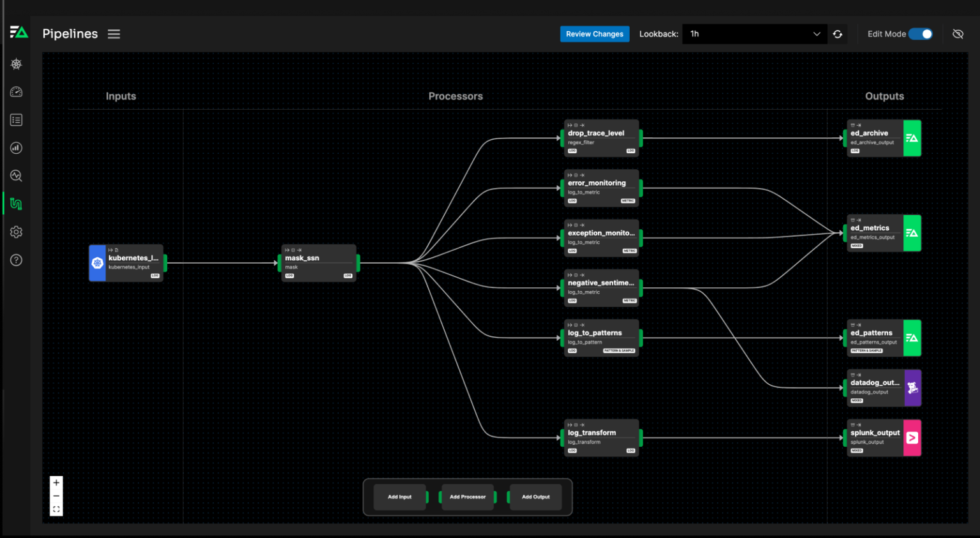
Task: Select the exception_monito... processor node
Action: pos(602,238)
